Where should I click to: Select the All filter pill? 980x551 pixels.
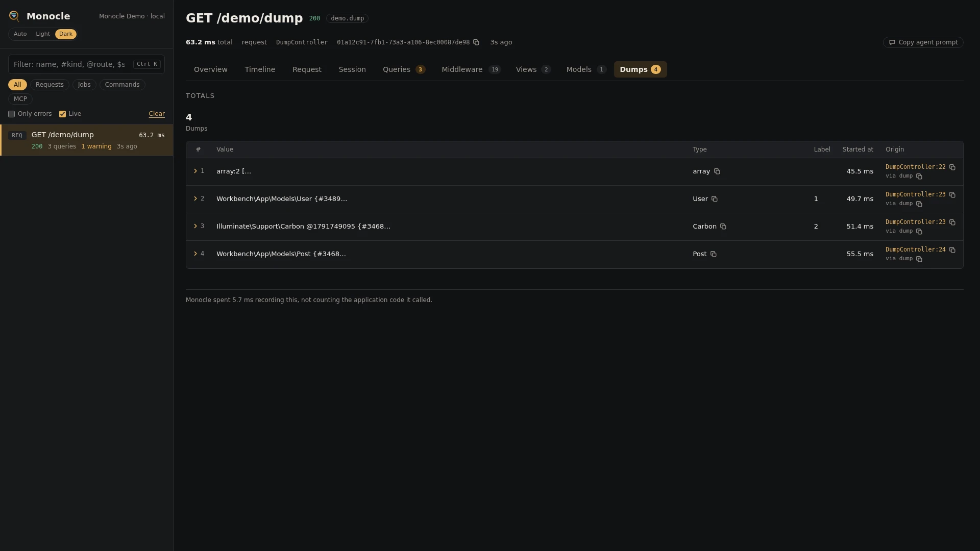click(x=17, y=85)
